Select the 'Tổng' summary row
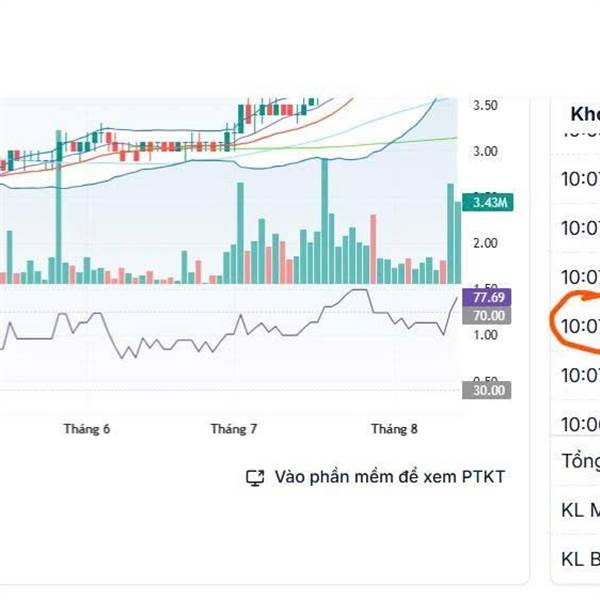Screen dimensions: 600x600 (580, 461)
